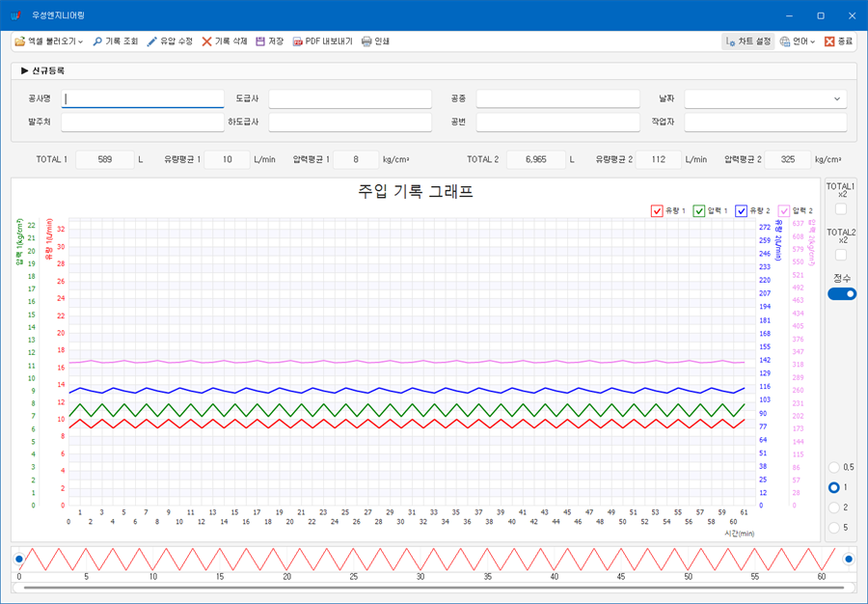The width and height of the screenshot is (868, 604).
Task: Click the TOTAL 1 value 589
Action: [x=104, y=159]
